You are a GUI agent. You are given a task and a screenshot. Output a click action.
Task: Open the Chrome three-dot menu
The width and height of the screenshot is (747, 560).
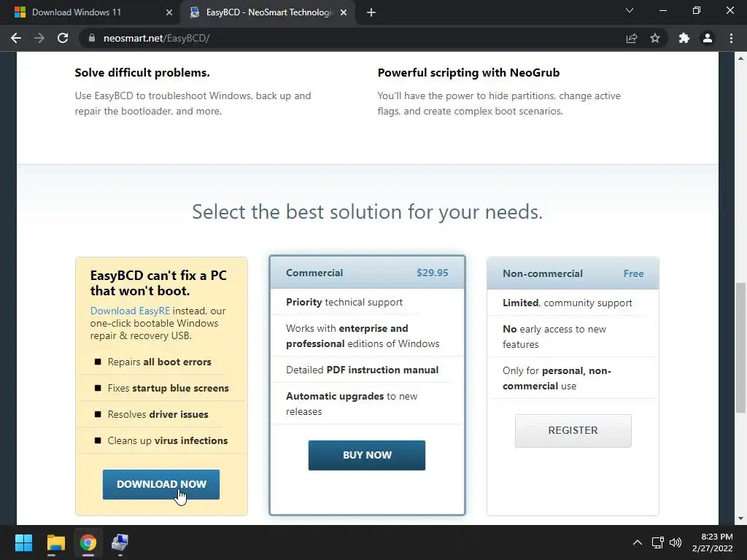(731, 38)
